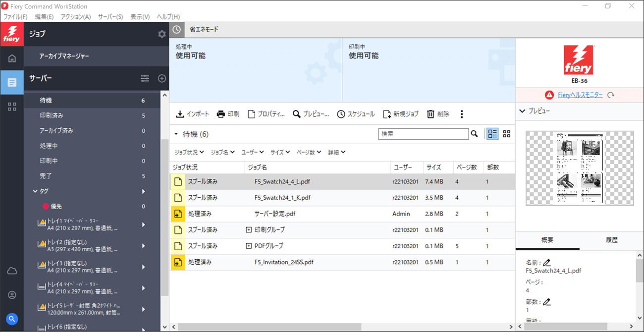Switch to the 履歴 tab

[x=611, y=240]
